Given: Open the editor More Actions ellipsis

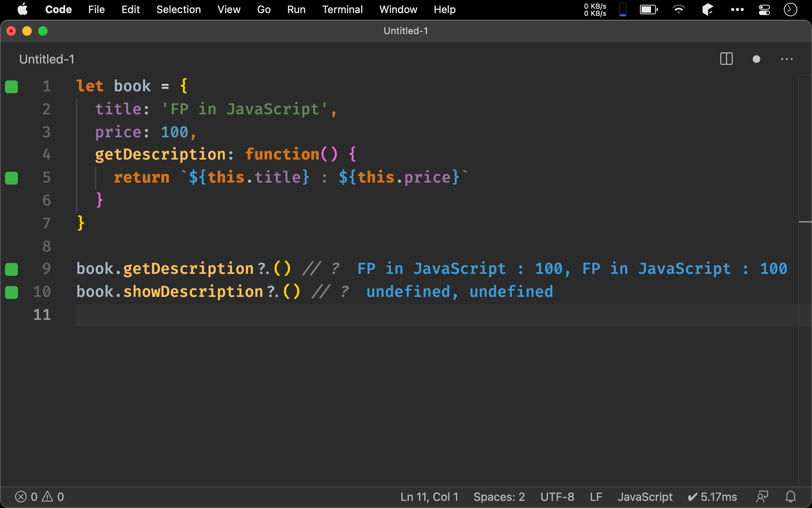Looking at the screenshot, I should (787, 59).
